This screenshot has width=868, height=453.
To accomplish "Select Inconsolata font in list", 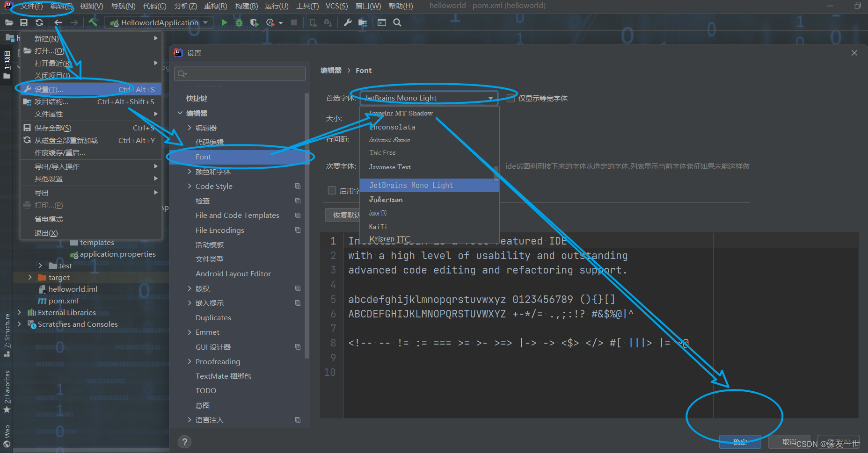I will coord(430,127).
